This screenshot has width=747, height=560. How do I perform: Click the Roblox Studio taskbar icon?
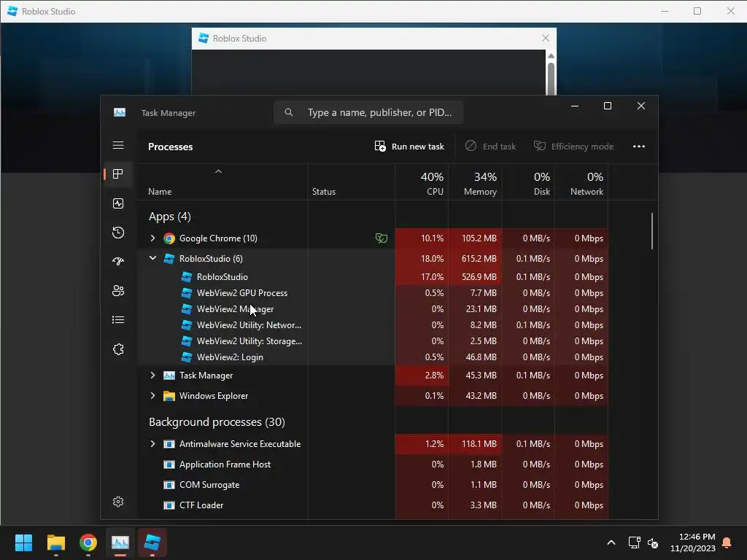[x=152, y=542]
